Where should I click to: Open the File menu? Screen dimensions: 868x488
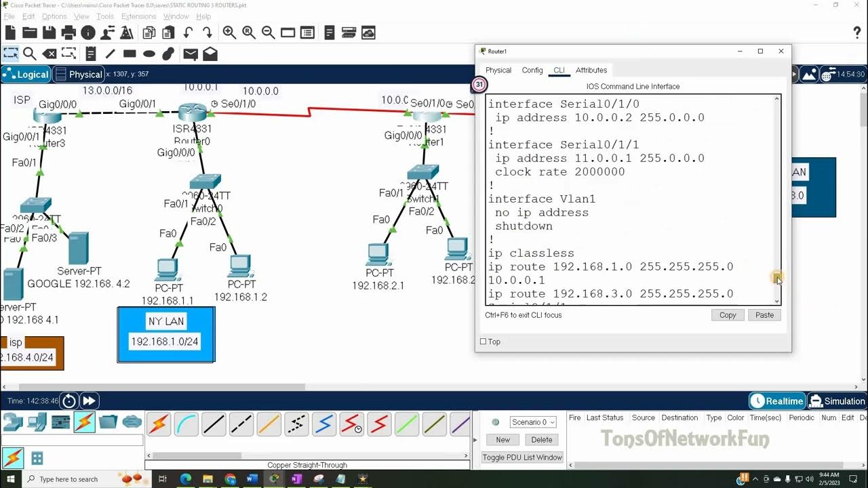[x=9, y=16]
